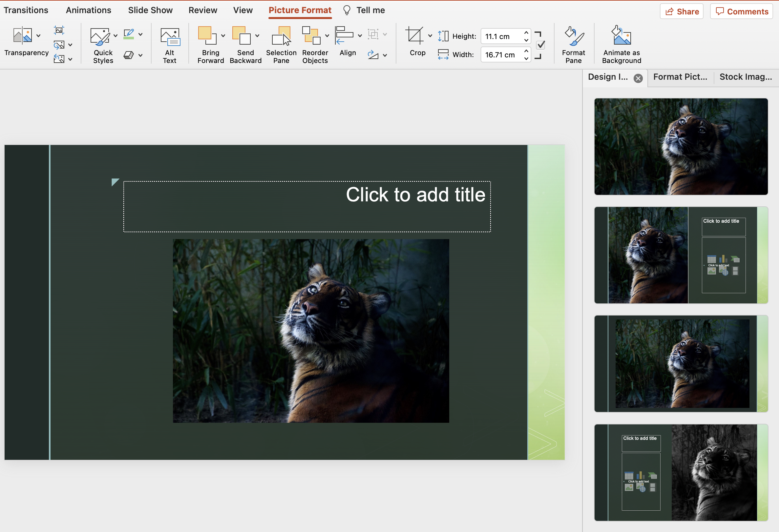Choose the centered tiger design idea

click(681, 364)
